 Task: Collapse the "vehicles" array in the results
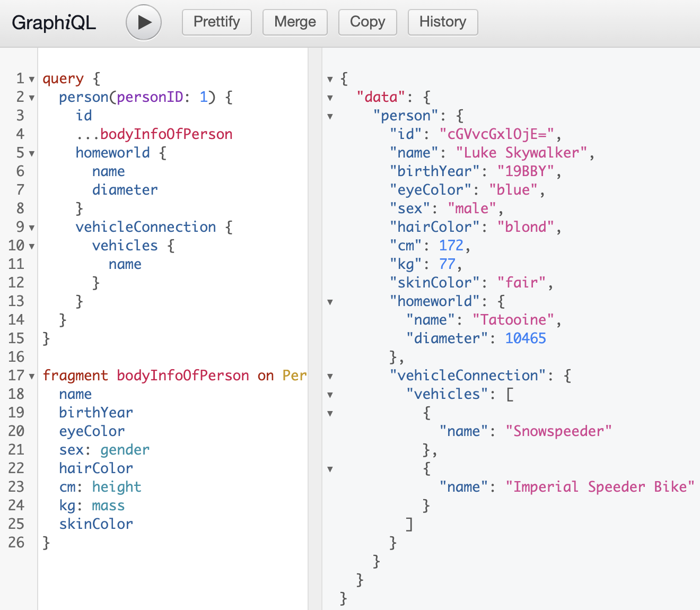click(x=330, y=395)
